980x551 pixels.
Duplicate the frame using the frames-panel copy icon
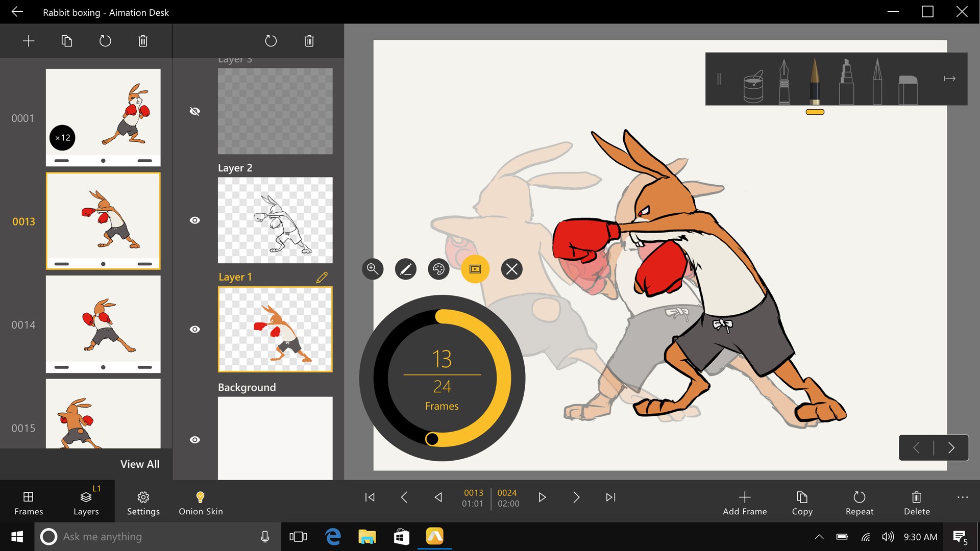(67, 41)
